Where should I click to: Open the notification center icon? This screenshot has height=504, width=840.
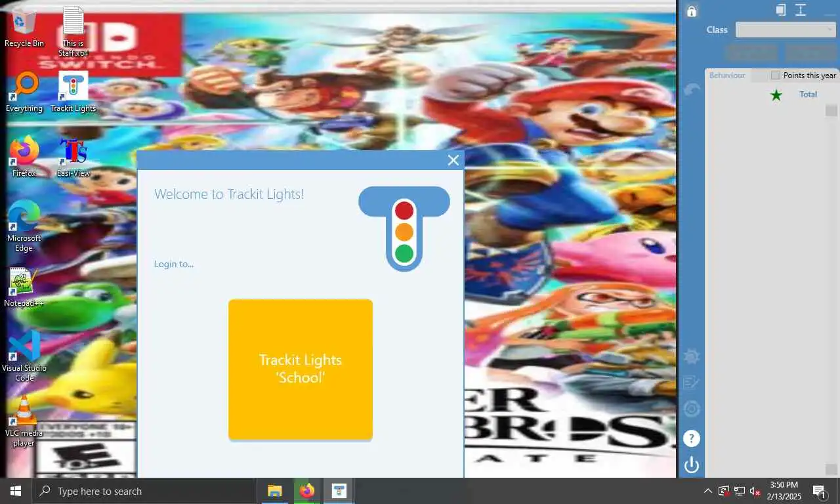coord(820,491)
